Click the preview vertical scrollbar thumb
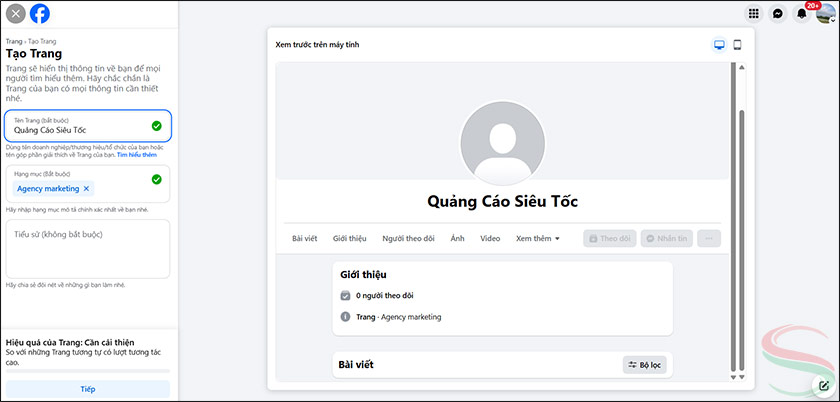 (741, 240)
